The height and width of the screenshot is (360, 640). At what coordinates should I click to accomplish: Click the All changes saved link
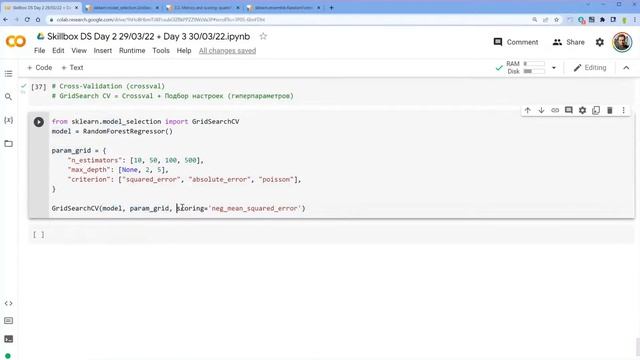click(227, 51)
